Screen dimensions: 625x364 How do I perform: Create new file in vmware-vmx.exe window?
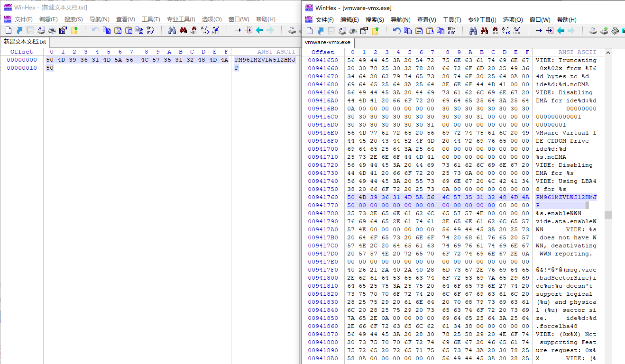(310, 31)
